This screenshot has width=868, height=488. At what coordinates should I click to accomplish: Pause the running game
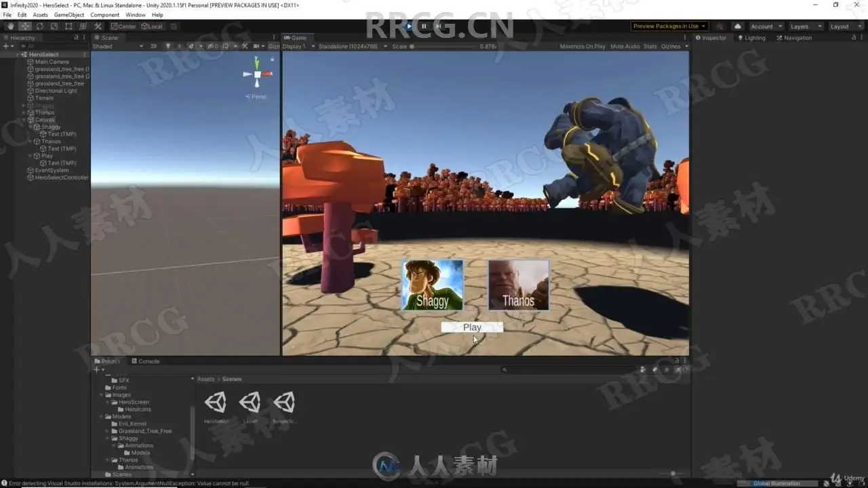pos(424,26)
